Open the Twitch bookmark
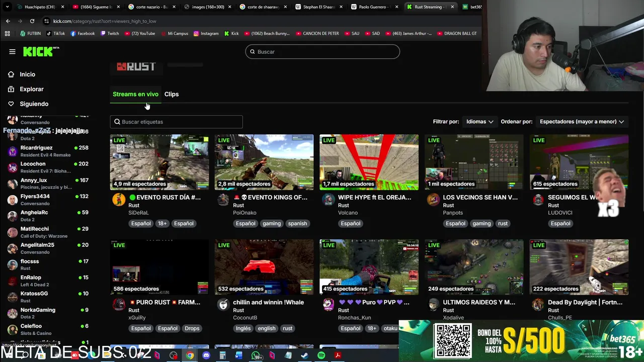The width and height of the screenshot is (644, 362). pos(110,34)
